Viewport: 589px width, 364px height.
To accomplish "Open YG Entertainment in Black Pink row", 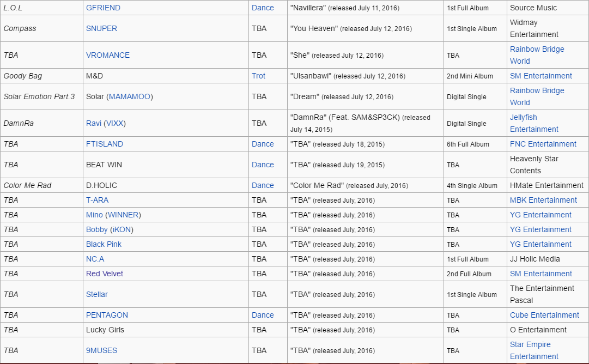I will [x=540, y=244].
